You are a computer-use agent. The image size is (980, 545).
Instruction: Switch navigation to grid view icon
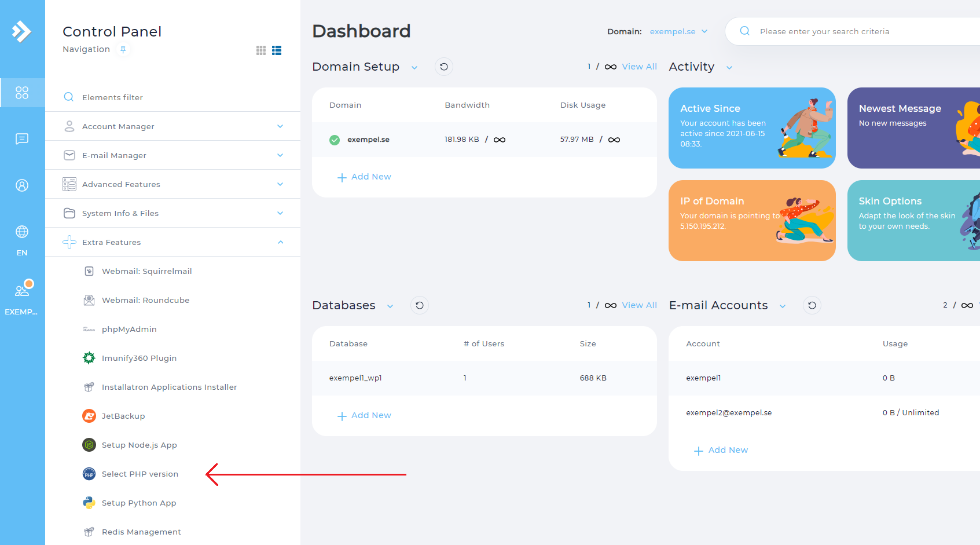click(261, 50)
